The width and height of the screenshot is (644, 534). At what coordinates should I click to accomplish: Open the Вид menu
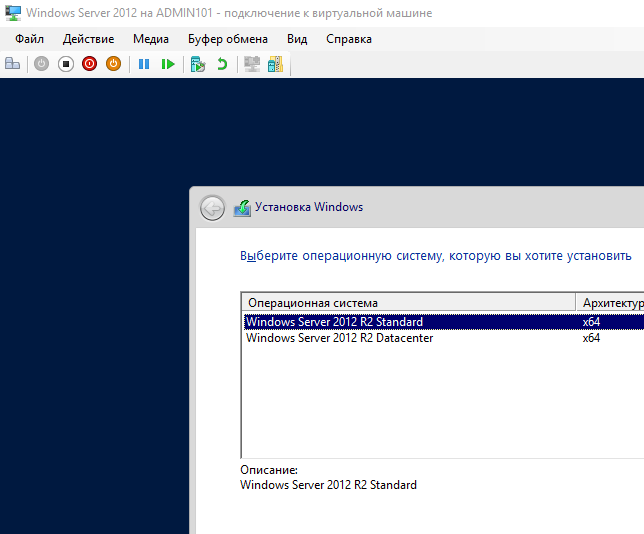click(x=297, y=39)
